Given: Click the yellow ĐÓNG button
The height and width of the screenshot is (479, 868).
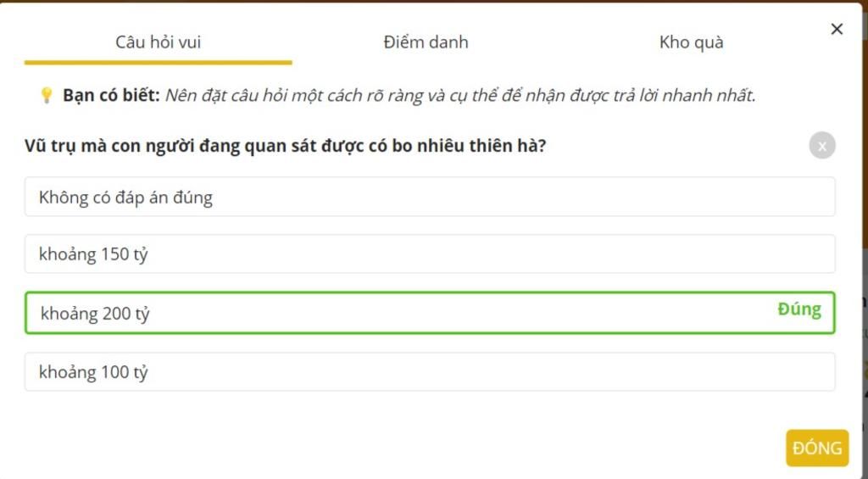Looking at the screenshot, I should point(817,448).
